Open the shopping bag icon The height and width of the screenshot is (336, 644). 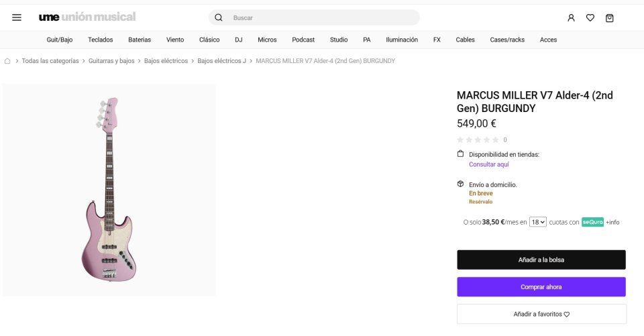pyautogui.click(x=609, y=18)
